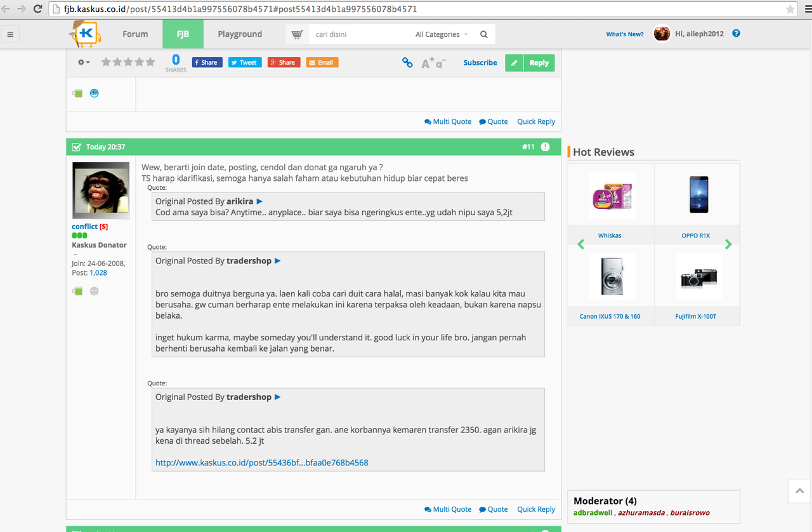View arikira's original post via arrow
Viewport: 812px width, 532px height.
click(259, 201)
